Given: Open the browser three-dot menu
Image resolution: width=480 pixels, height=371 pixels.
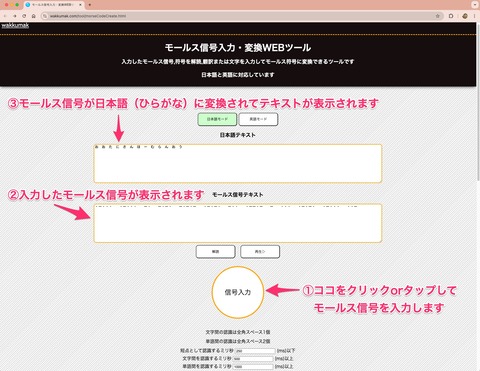Looking at the screenshot, I should click(x=475, y=16).
